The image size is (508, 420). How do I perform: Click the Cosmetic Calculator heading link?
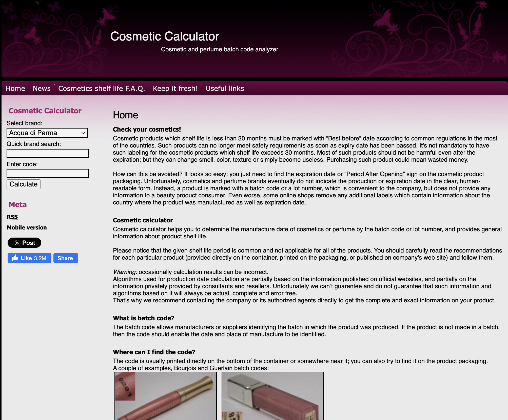point(45,111)
